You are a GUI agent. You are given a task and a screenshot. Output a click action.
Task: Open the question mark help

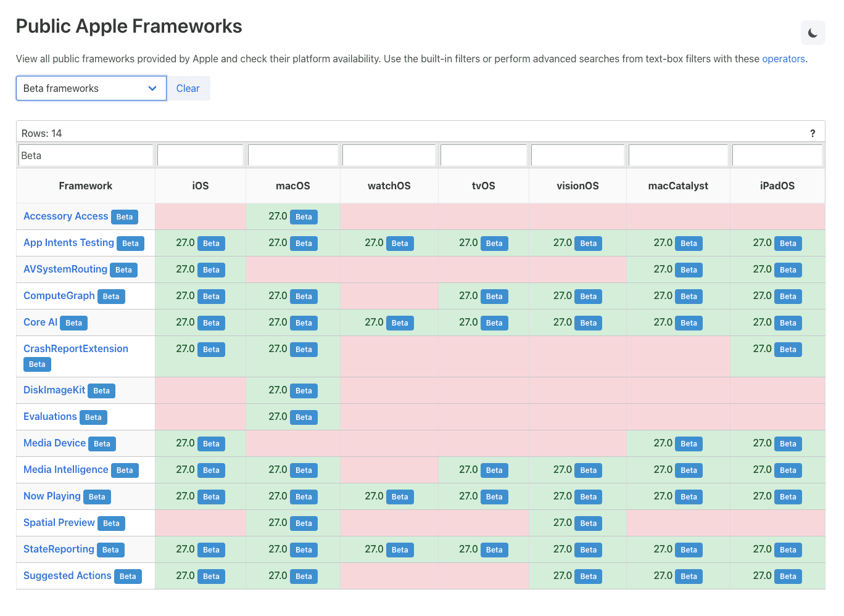[x=813, y=133]
